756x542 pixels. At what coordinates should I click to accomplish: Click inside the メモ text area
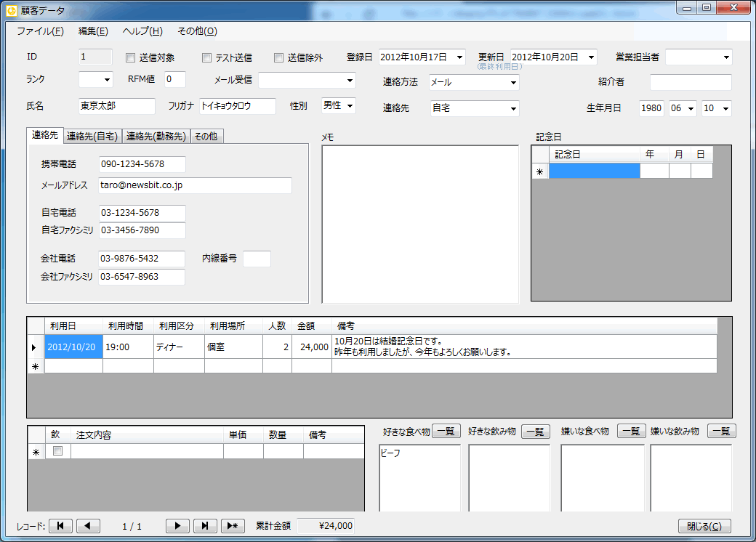coord(420,225)
